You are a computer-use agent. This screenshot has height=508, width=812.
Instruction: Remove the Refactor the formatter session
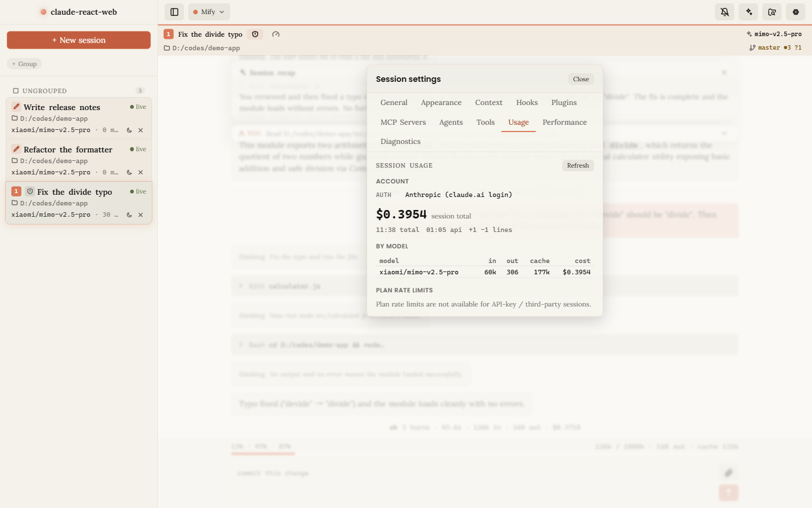(140, 173)
